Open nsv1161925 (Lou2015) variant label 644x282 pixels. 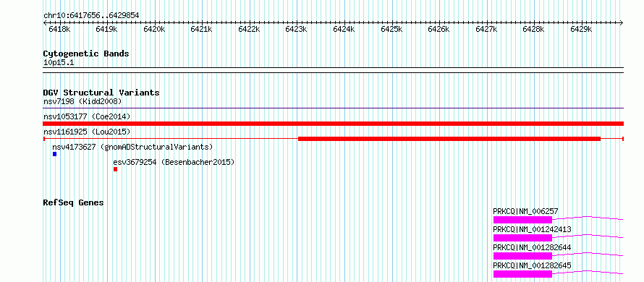click(87, 132)
